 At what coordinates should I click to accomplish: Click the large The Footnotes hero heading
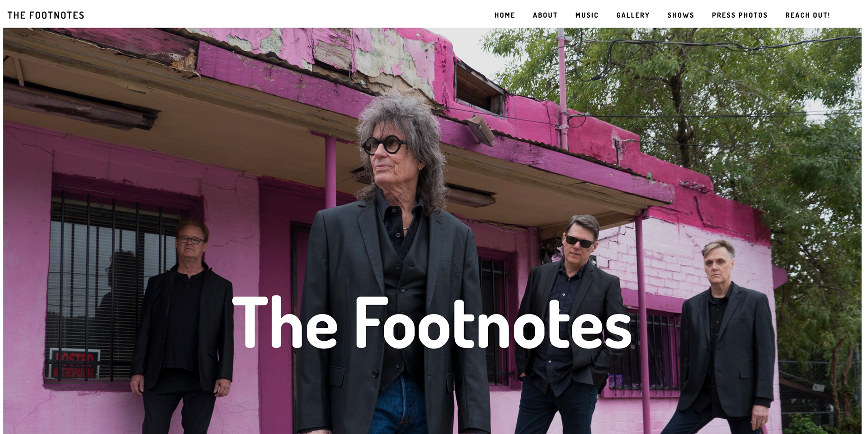pos(432,322)
